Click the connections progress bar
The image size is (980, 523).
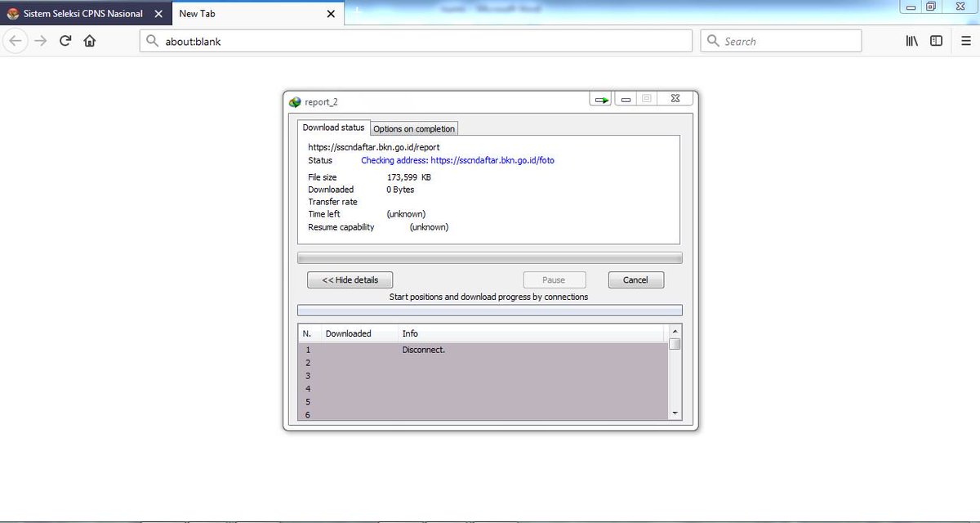[x=490, y=311]
